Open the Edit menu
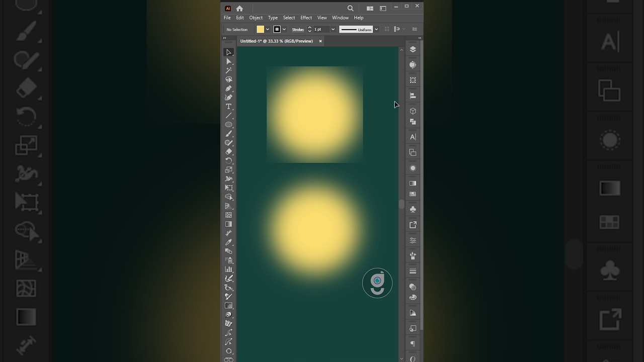 (240, 18)
